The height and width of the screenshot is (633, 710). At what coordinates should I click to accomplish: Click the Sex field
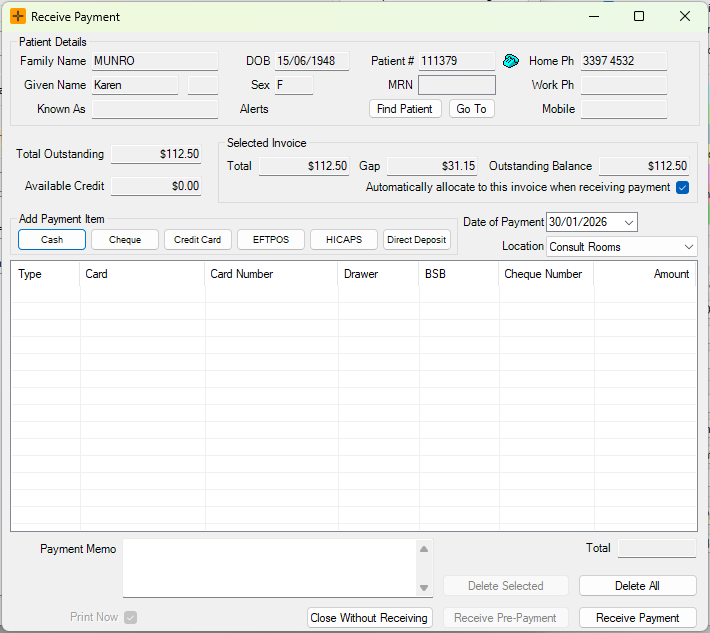tap(294, 85)
